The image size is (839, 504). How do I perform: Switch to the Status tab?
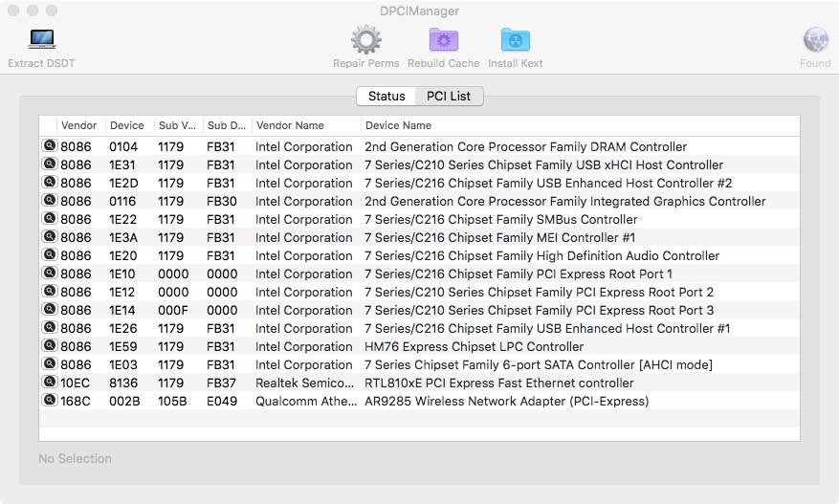click(x=386, y=97)
